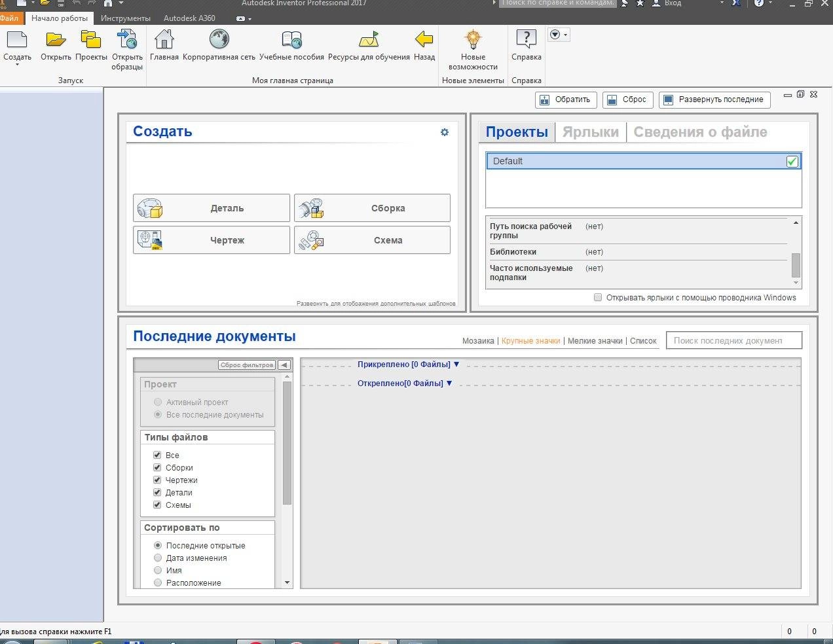Select the Ярлыки panel tab

click(x=591, y=132)
